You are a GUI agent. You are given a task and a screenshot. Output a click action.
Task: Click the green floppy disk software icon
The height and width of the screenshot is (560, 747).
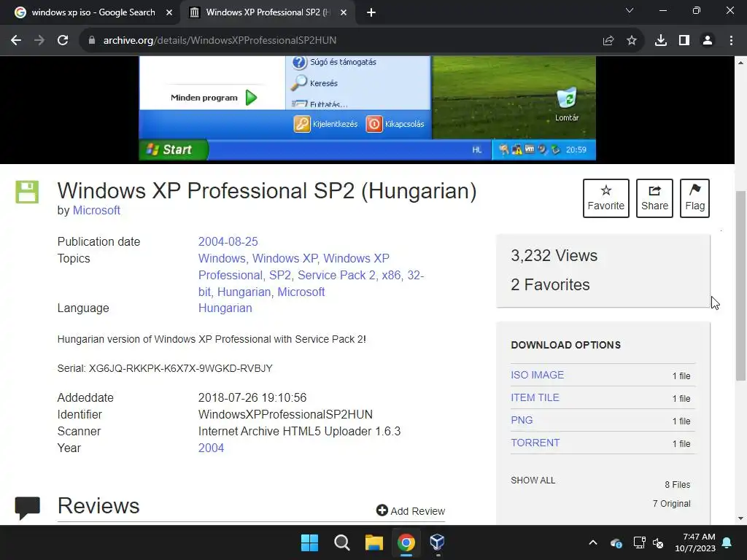pos(27,192)
